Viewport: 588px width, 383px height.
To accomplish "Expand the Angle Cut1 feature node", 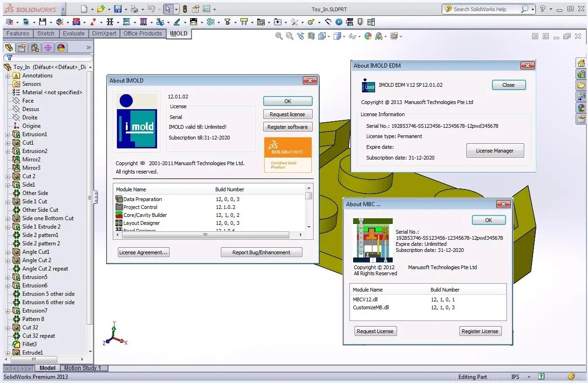I will coord(7,252).
